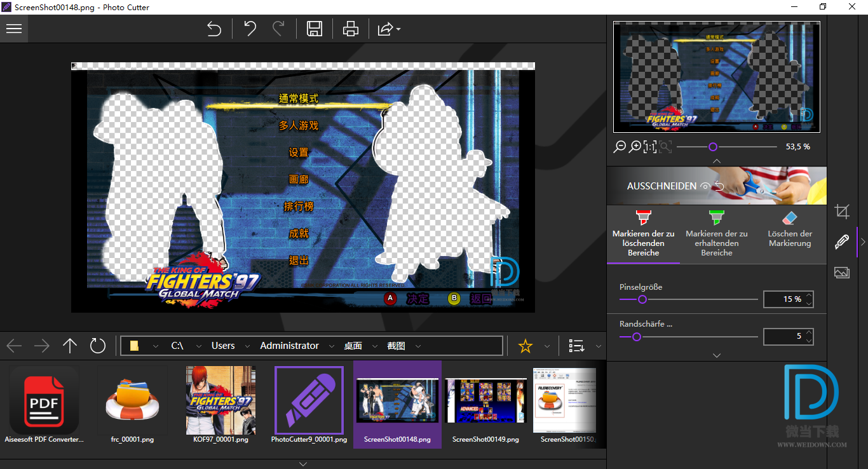Adjust the Randschärfe slider

click(x=636, y=337)
